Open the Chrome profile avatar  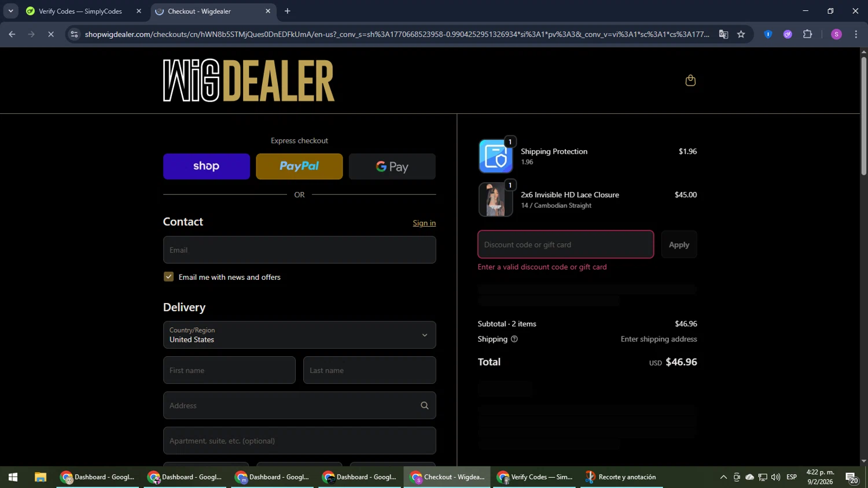click(x=836, y=34)
